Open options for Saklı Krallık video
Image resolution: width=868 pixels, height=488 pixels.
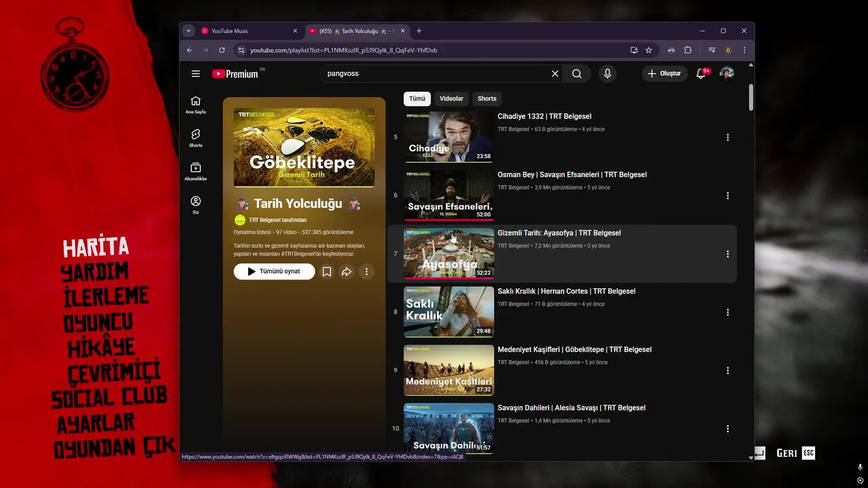click(728, 312)
